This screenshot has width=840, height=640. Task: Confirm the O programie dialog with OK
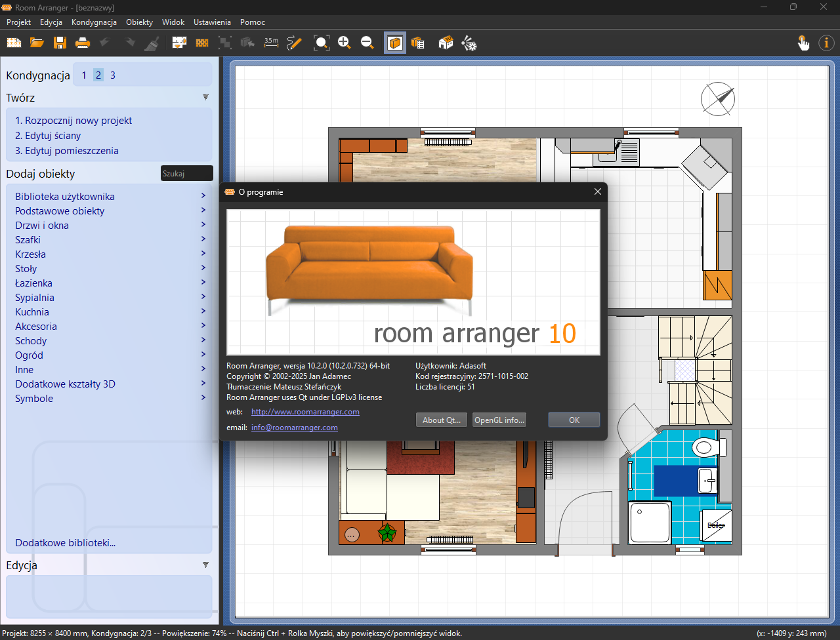click(574, 420)
